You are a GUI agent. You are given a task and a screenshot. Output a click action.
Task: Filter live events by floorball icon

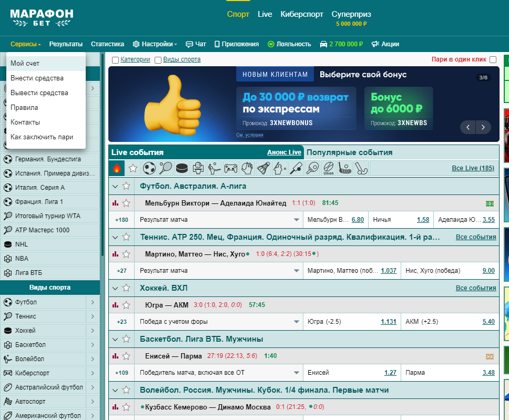345,168
